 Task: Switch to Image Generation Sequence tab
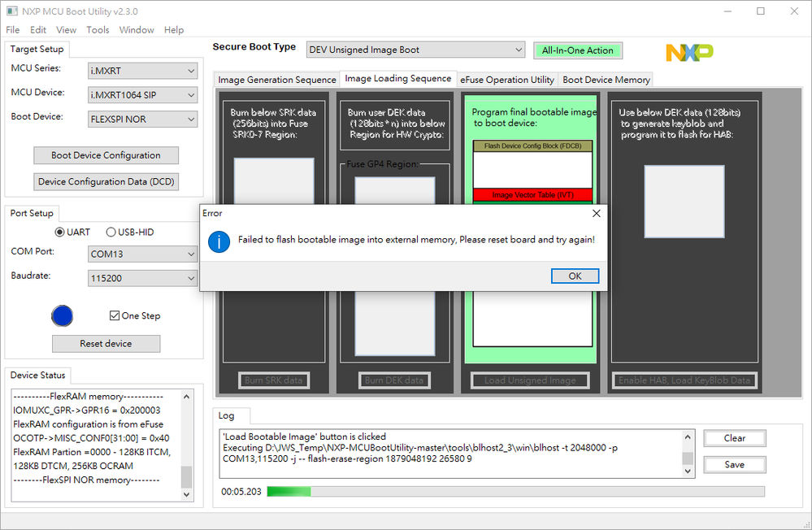277,80
